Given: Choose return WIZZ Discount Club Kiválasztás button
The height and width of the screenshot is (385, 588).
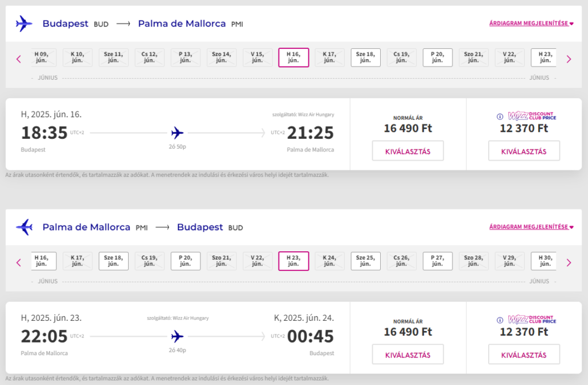Looking at the screenshot, I should (524, 355).
